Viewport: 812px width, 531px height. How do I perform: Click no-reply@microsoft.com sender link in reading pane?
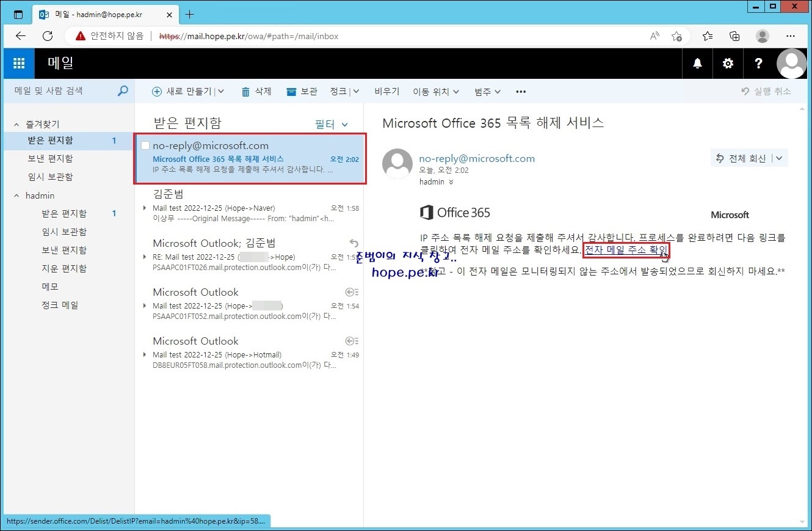[477, 158]
